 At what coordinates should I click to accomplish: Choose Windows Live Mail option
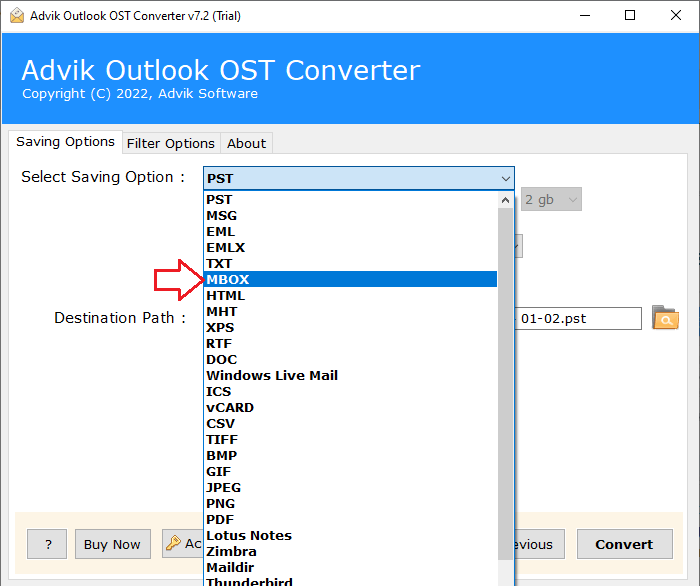pyautogui.click(x=350, y=375)
